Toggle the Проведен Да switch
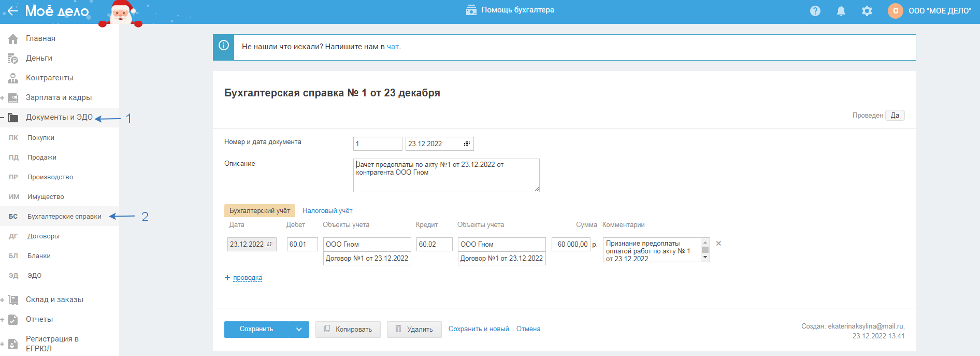Image resolution: width=980 pixels, height=356 pixels. (x=895, y=115)
